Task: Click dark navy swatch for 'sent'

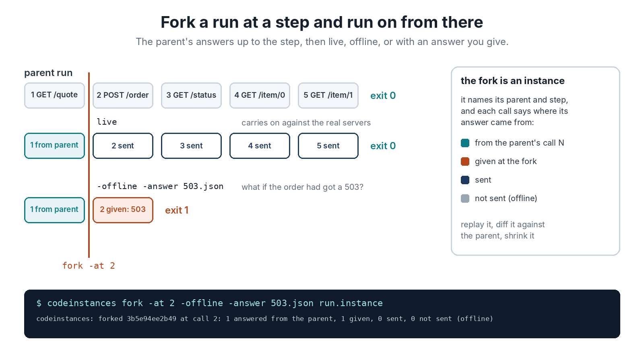Action: tap(465, 180)
